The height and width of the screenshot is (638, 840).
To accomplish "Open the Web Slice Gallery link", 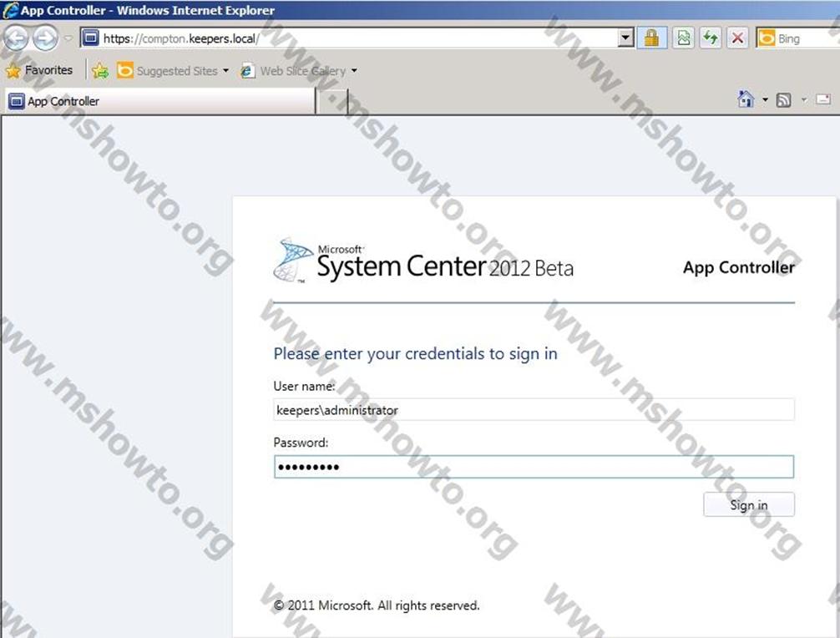I will pos(292,70).
